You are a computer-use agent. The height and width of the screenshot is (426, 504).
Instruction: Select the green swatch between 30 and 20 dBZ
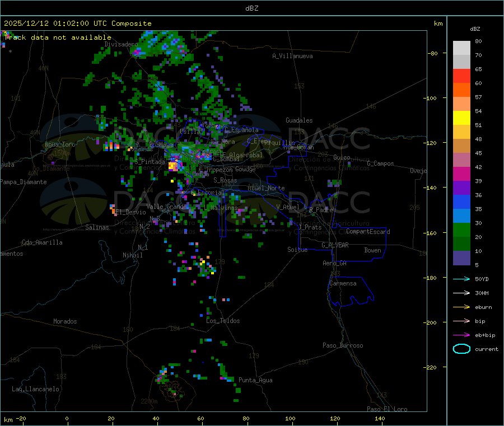(x=461, y=230)
